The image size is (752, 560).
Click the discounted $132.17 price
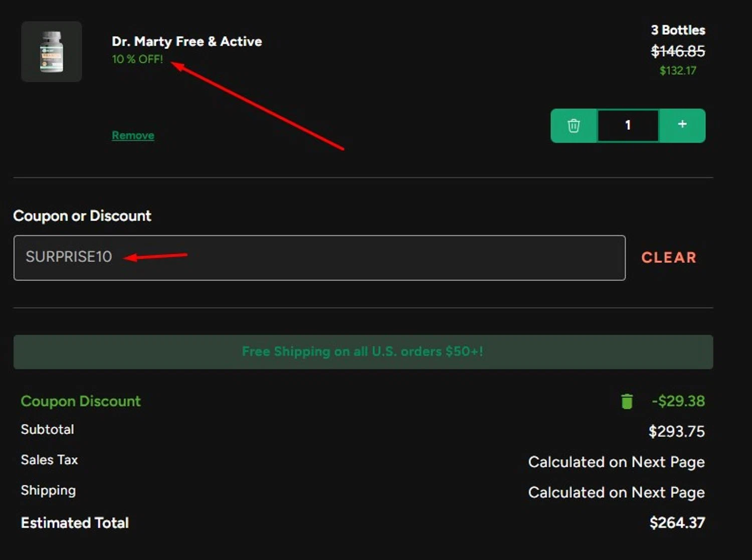point(678,71)
